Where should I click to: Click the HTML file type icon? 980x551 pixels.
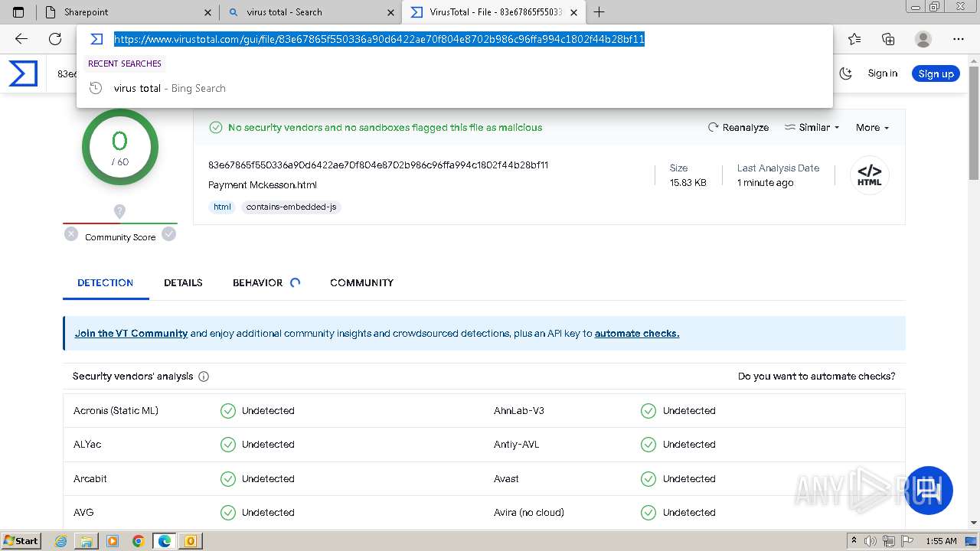pyautogui.click(x=870, y=175)
